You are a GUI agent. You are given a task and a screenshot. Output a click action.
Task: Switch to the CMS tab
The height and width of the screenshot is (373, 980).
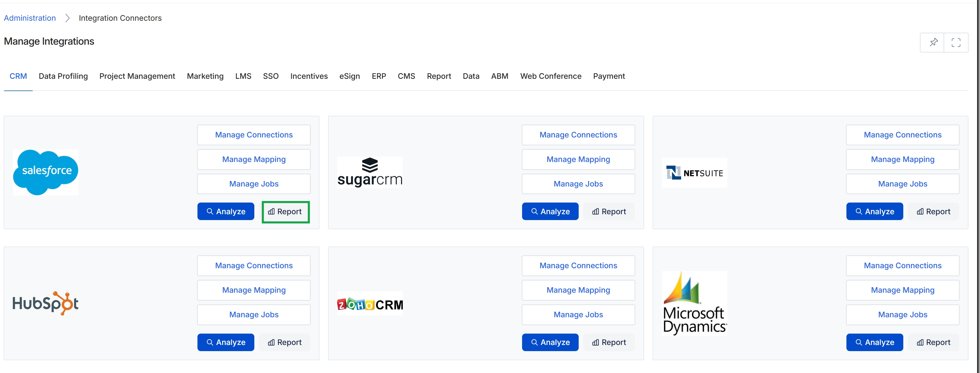406,76
